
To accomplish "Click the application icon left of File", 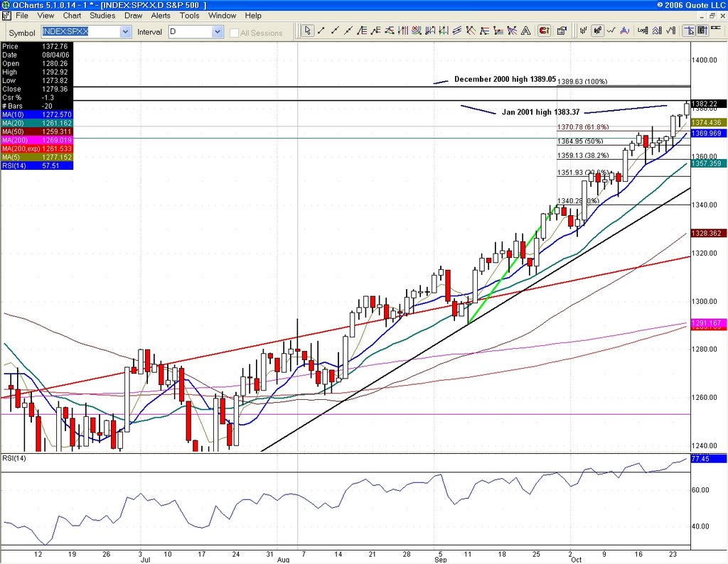I will pos(6,16).
